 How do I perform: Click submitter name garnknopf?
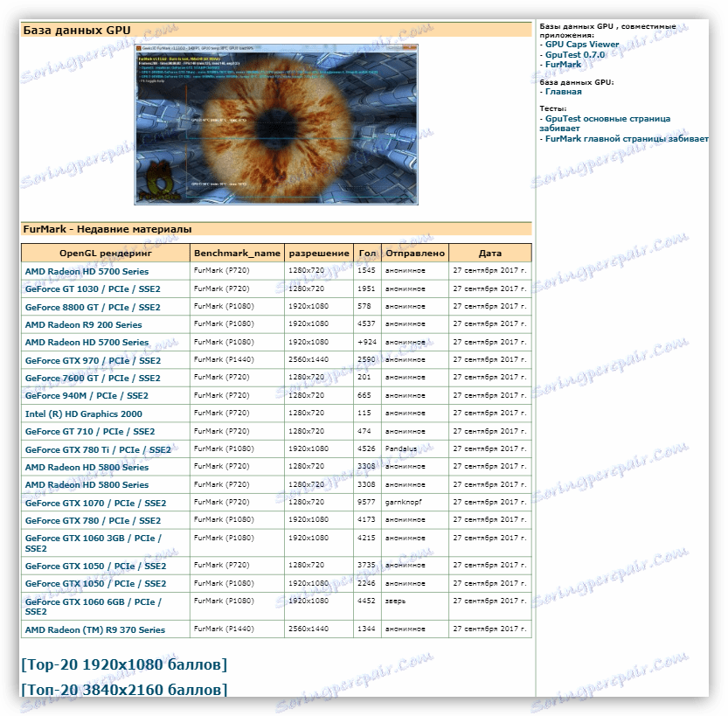404,502
